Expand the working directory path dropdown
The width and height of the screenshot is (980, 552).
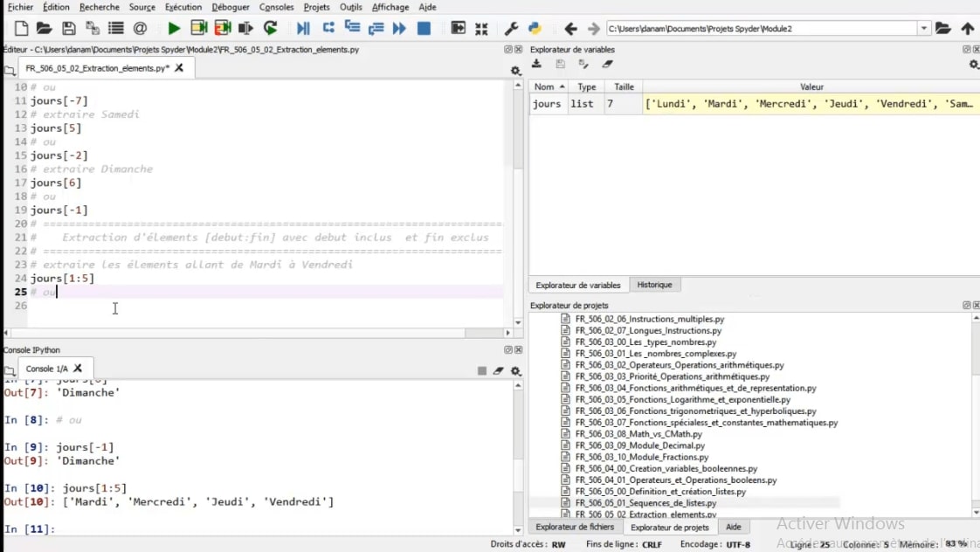pos(924,29)
